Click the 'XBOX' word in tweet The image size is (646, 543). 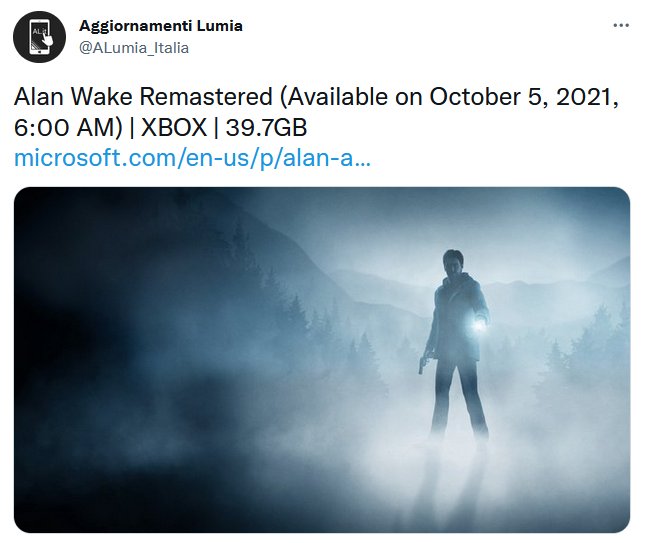pos(174,127)
